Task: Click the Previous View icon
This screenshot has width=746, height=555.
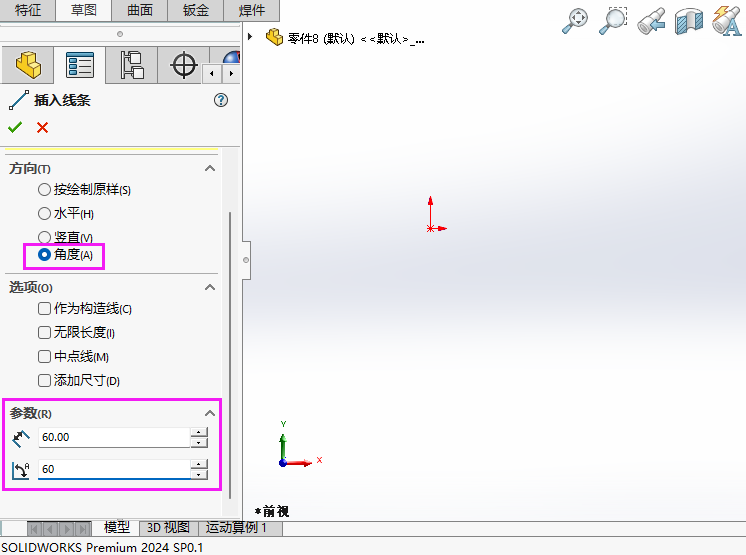Action: (x=651, y=21)
